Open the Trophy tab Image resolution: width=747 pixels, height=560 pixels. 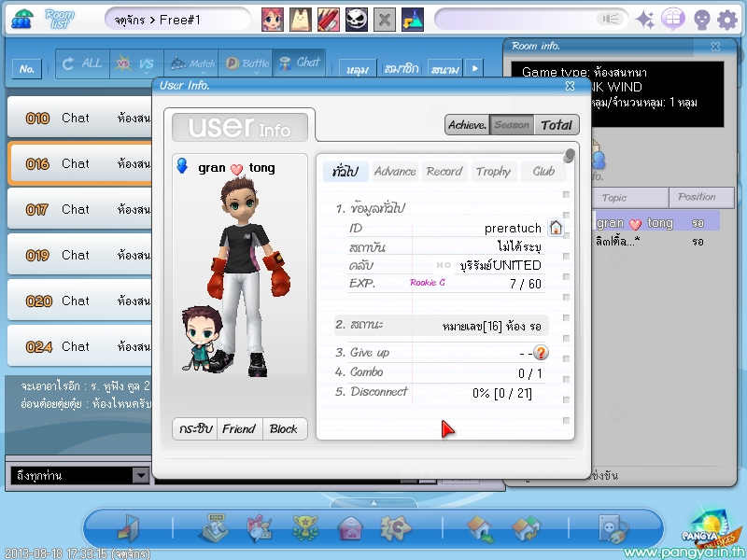pos(493,172)
